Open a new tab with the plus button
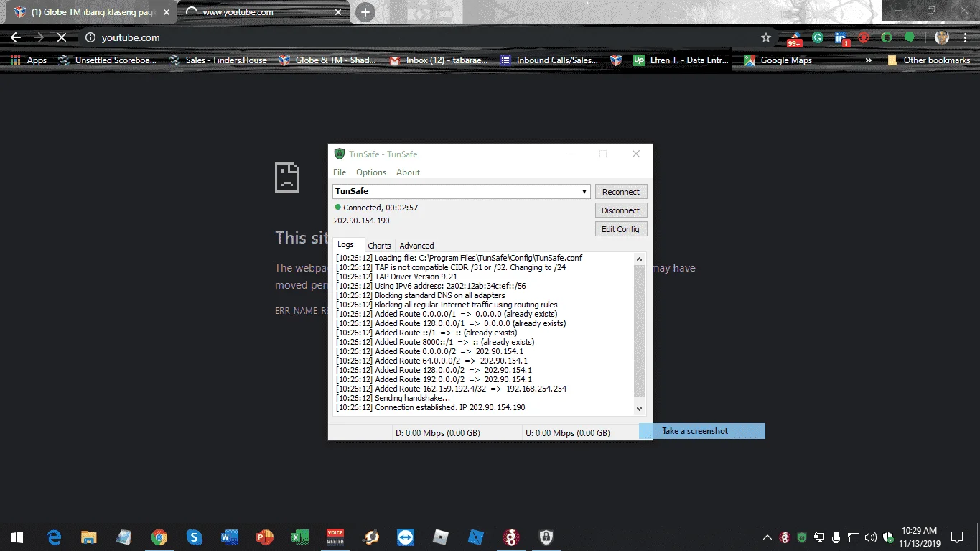The image size is (980, 551). [x=365, y=11]
